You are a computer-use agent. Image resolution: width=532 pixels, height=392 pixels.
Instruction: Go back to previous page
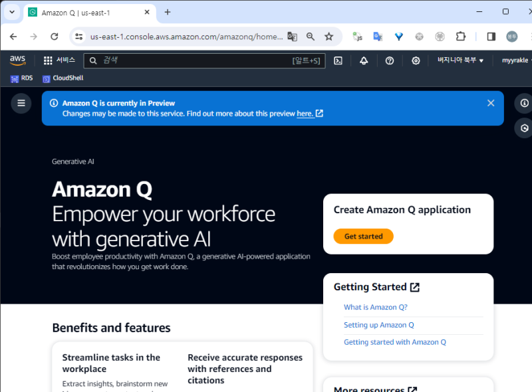[13, 37]
